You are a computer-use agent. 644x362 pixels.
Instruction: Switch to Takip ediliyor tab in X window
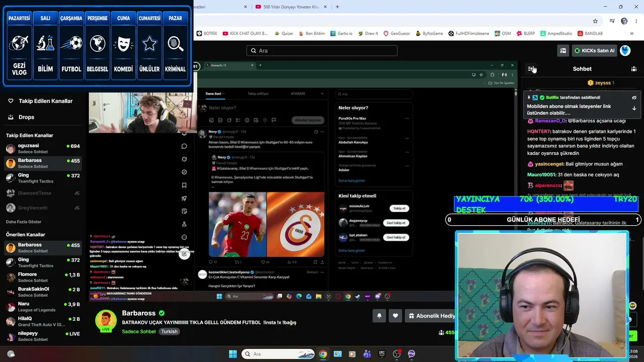point(258,94)
